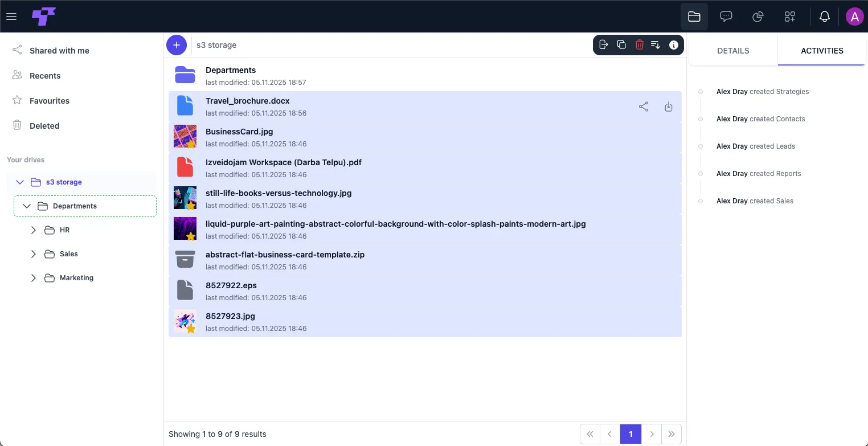The image size is (868, 446).
Task: Select Izveidojam Workspace (Darba Telpu).pdf
Action: [284, 162]
